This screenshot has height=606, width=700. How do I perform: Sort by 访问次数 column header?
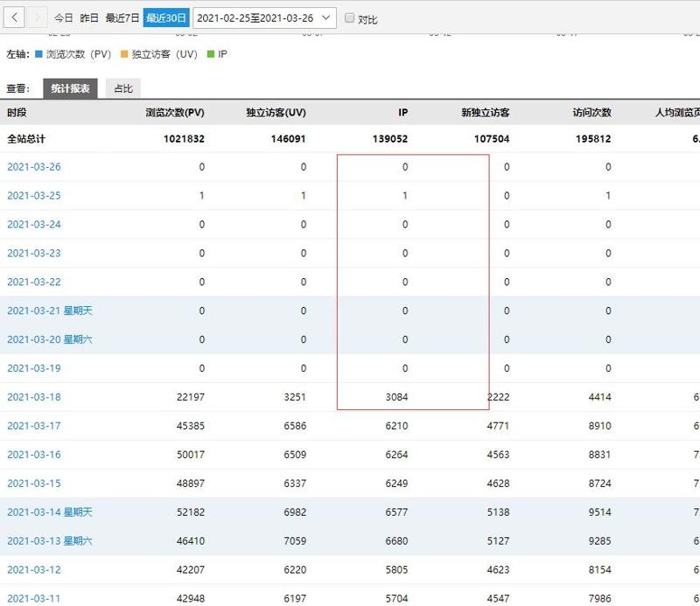pos(592,113)
